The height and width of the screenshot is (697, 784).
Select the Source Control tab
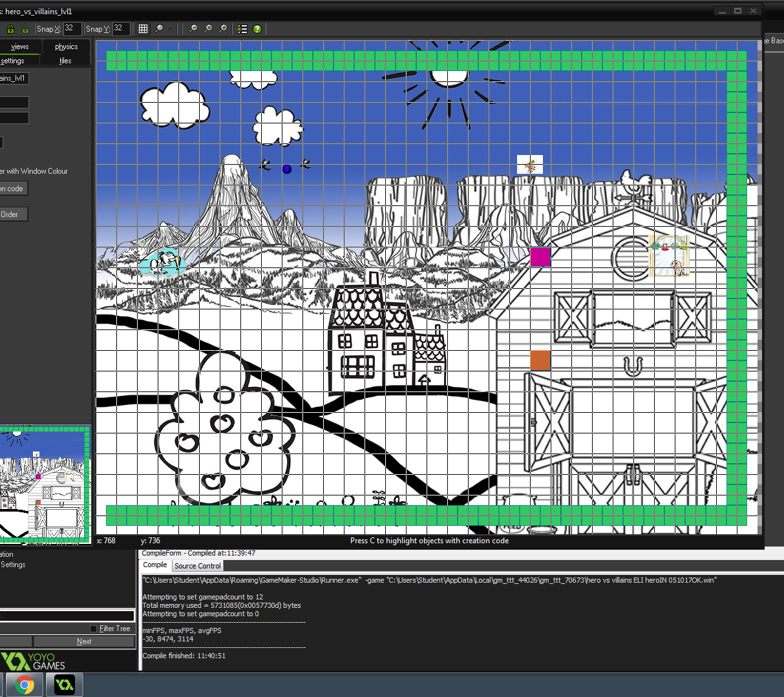coord(197,566)
